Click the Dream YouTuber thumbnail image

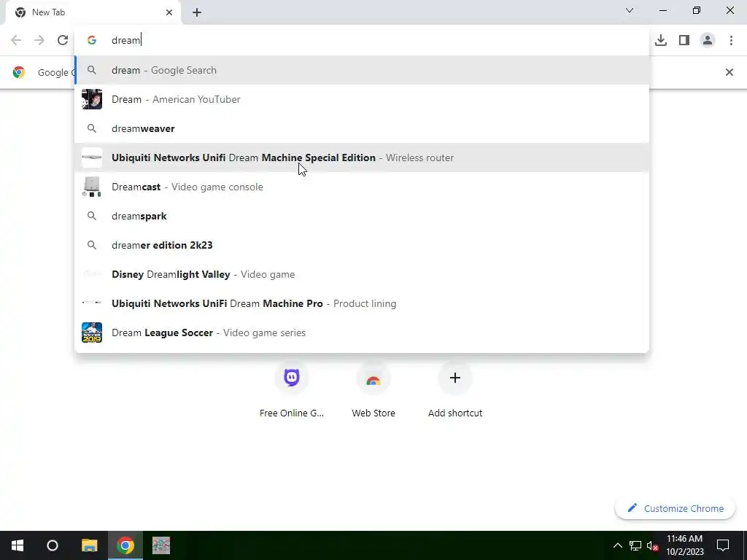92,99
